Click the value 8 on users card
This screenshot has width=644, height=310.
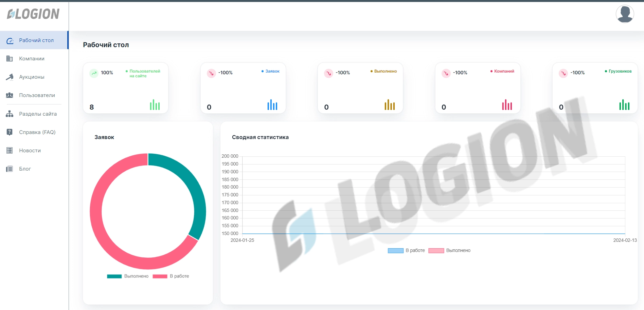92,107
